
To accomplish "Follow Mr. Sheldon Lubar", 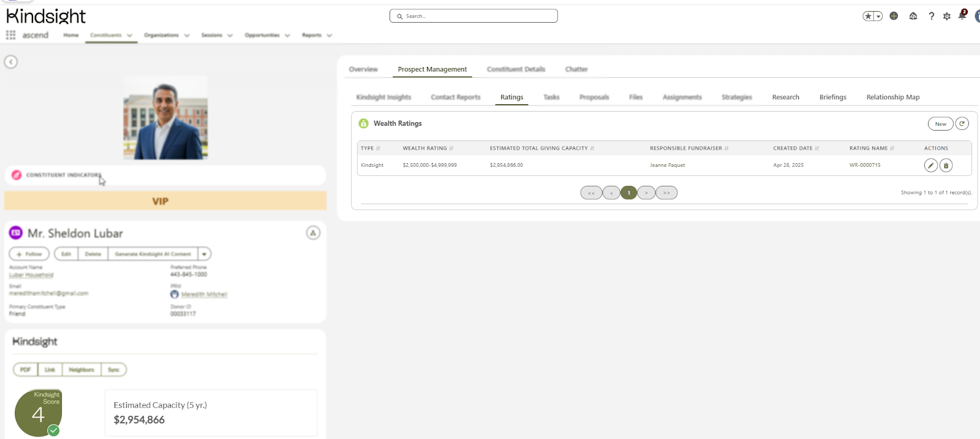I will (29, 254).
